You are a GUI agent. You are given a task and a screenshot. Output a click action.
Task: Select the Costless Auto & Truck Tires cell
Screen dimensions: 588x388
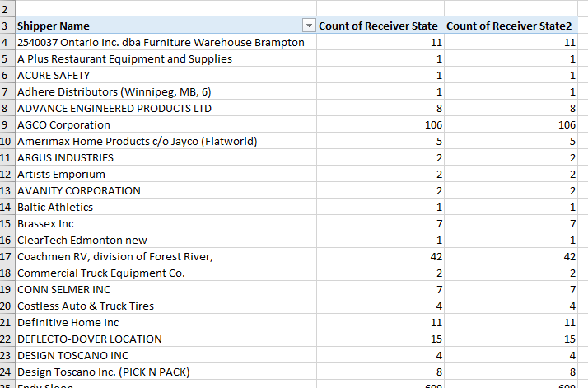coord(166,306)
